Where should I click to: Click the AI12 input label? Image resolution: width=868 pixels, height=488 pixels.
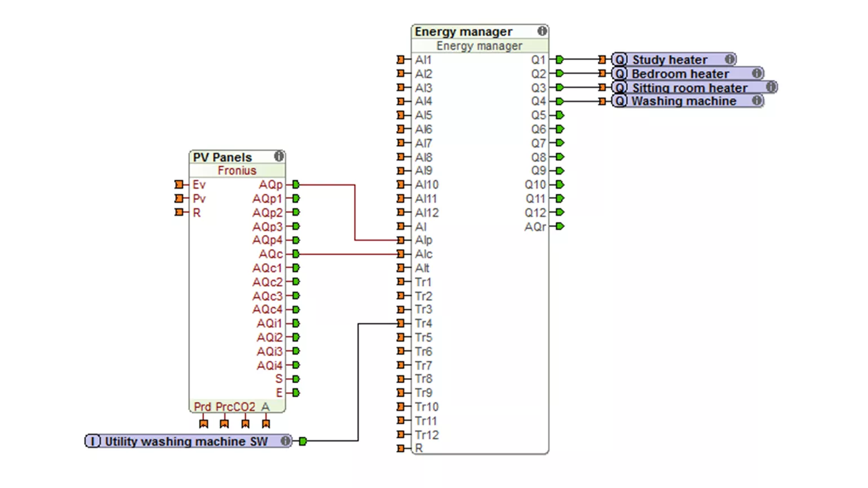pyautogui.click(x=427, y=212)
